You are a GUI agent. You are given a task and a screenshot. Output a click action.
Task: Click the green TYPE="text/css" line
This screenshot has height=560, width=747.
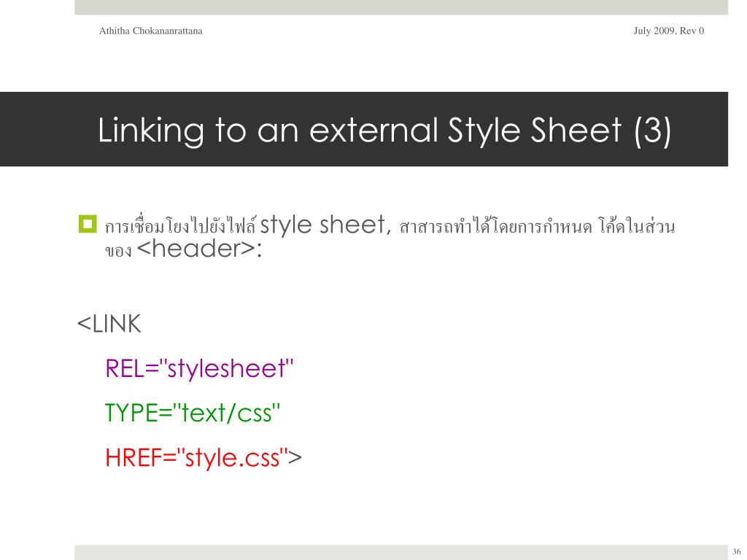click(x=192, y=413)
